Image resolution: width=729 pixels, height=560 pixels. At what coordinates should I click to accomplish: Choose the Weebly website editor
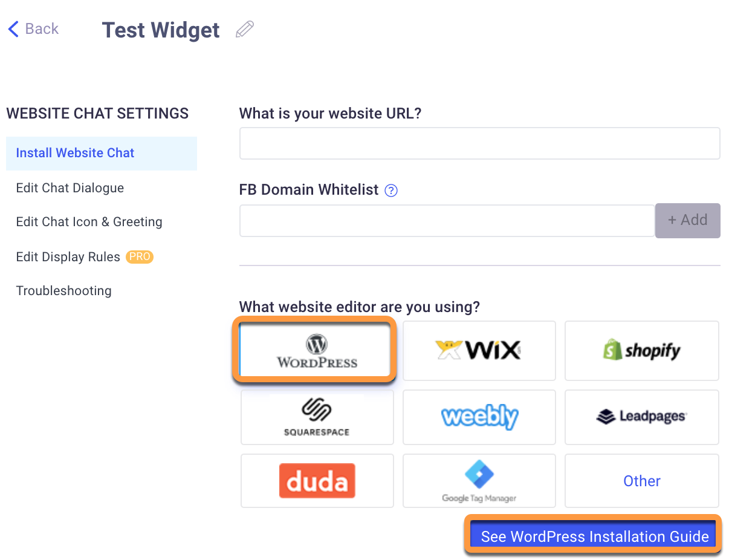pyautogui.click(x=479, y=417)
